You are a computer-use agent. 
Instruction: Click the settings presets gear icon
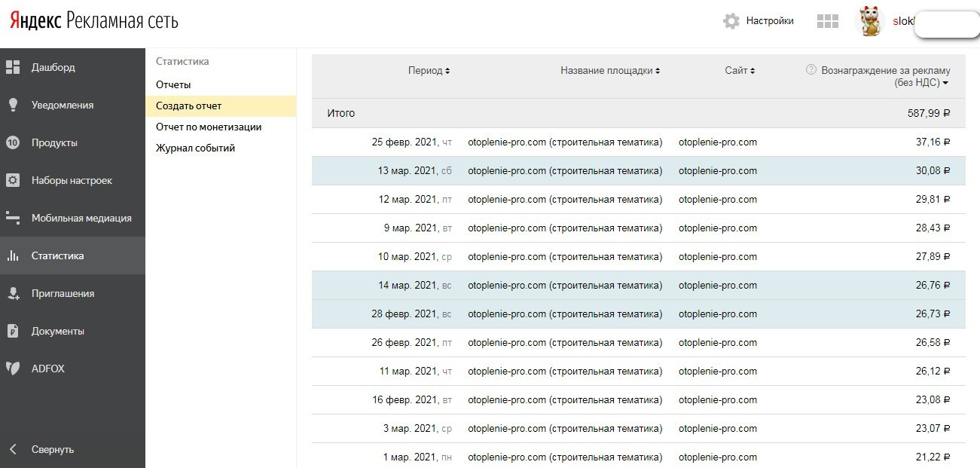(x=13, y=180)
